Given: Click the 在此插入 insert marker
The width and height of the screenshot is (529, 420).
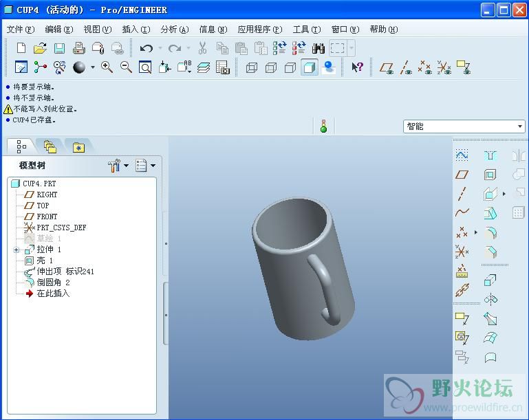Looking at the screenshot, I should (x=53, y=294).
